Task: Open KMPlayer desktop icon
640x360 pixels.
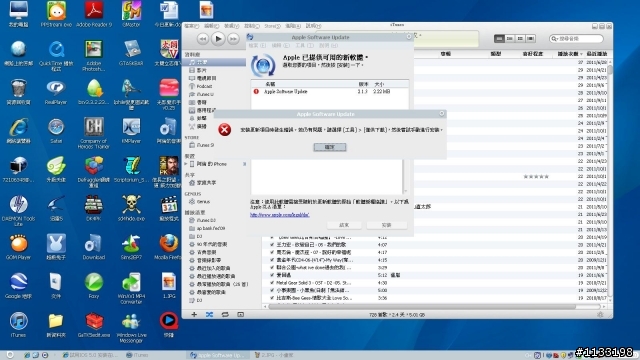Action: (x=131, y=131)
